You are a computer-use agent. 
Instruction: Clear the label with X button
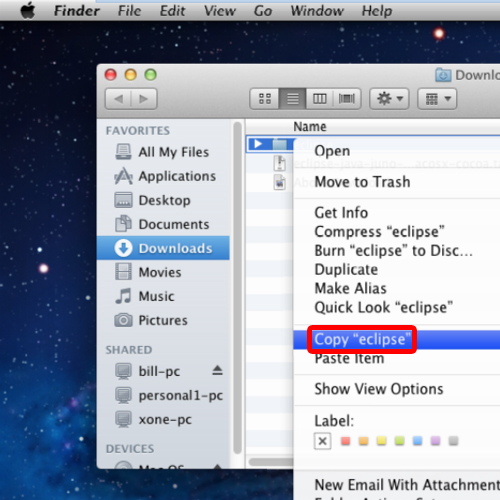[322, 441]
